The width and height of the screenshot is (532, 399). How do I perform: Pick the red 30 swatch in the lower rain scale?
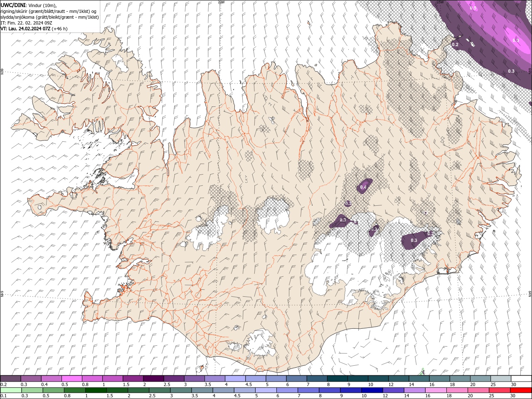[x=521, y=390]
